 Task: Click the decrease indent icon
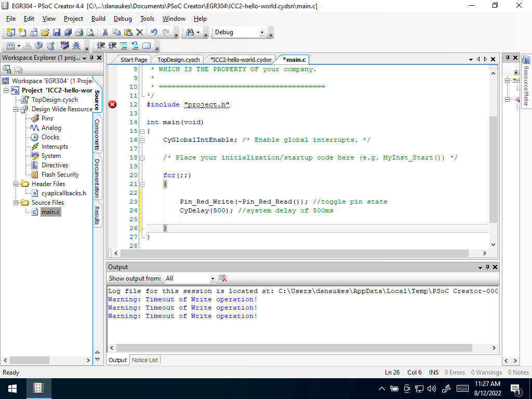101,46
